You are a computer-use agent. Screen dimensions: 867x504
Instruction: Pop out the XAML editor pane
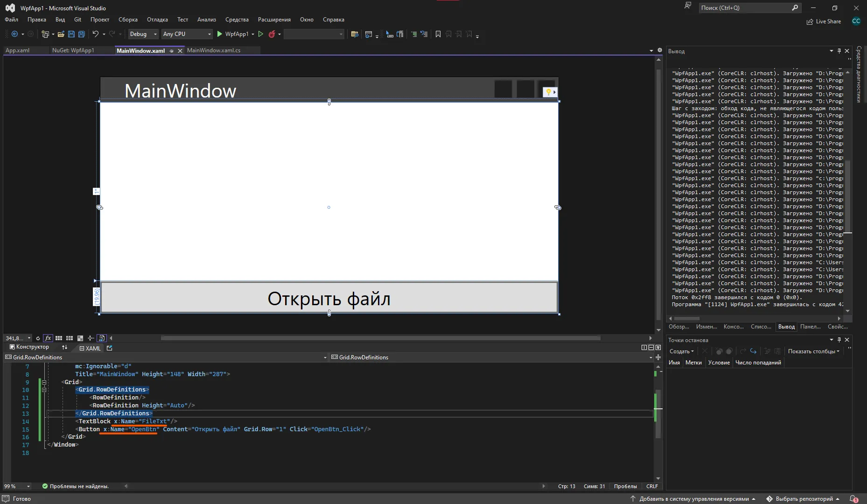click(x=110, y=348)
